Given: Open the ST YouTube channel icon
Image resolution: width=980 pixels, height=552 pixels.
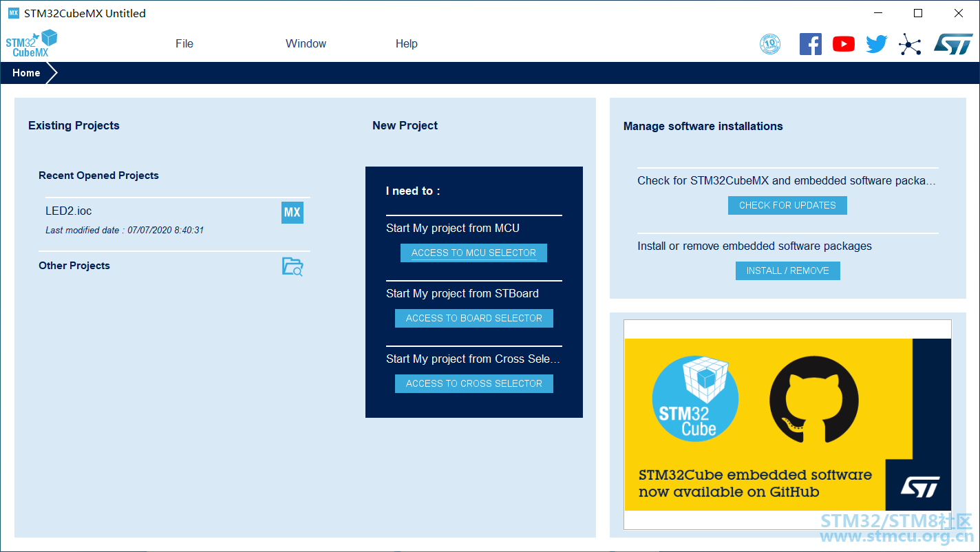Looking at the screenshot, I should coord(844,44).
